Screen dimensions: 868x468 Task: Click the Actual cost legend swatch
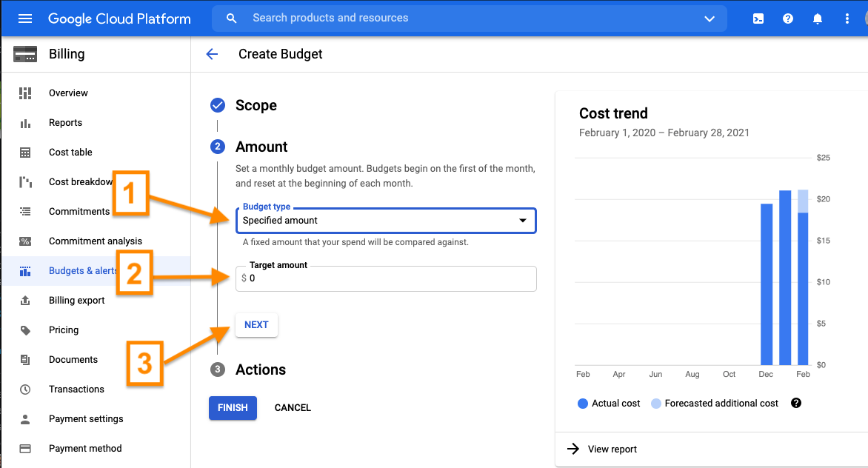click(x=582, y=404)
